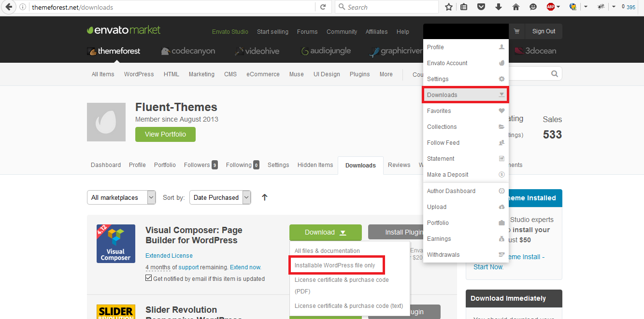Open the 'Extend now' support link
This screenshot has width=644, height=319.
245,267
